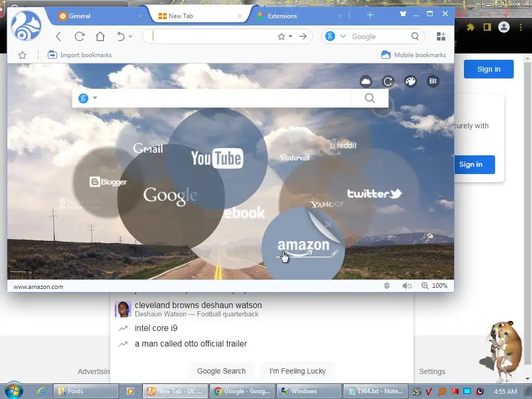
Task: Open the bookmarks bar star icon
Action: [x=22, y=55]
